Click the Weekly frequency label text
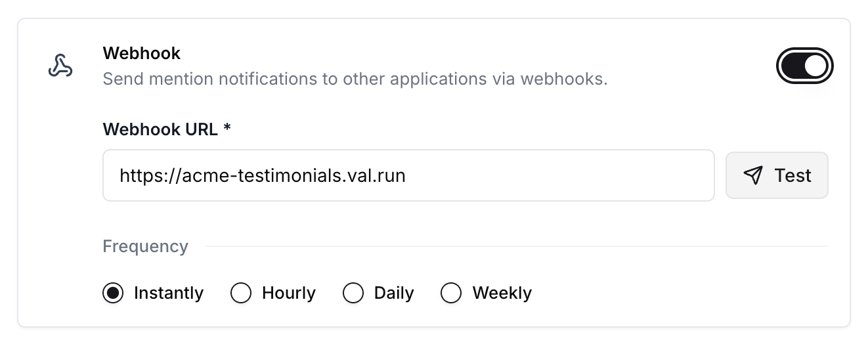The width and height of the screenshot is (868, 348). click(502, 293)
